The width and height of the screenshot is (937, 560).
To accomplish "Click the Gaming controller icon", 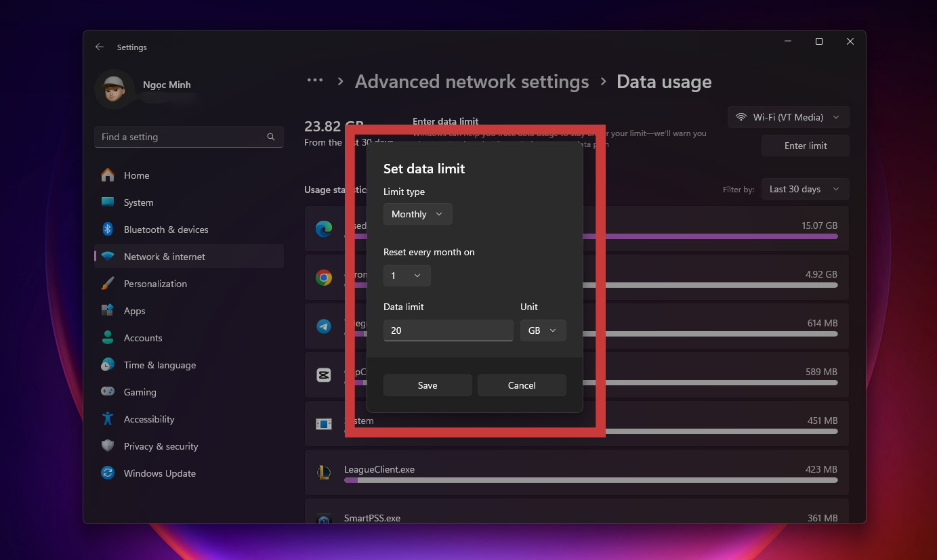I will pos(108,392).
